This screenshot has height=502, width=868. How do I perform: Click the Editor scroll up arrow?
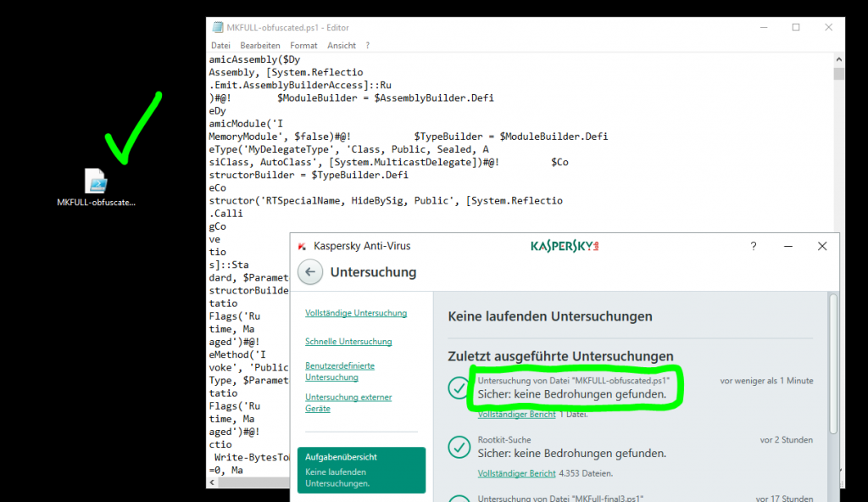pyautogui.click(x=839, y=59)
